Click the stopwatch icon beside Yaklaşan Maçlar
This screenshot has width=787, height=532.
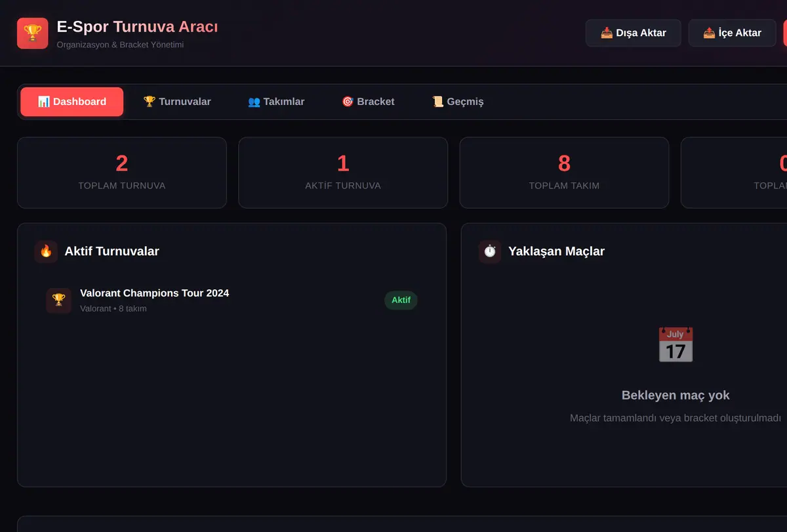(490, 251)
